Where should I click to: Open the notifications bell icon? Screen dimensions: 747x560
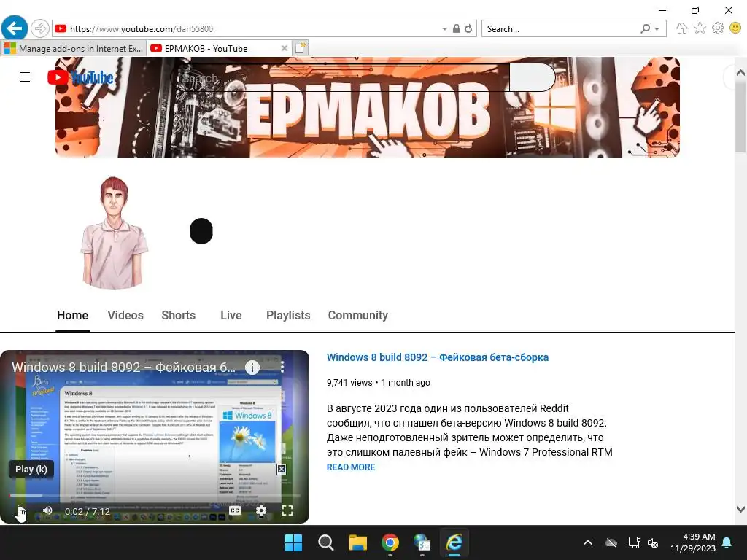click(x=727, y=542)
